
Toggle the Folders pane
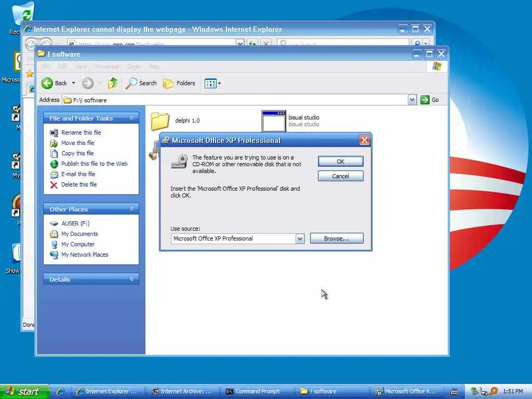point(179,83)
